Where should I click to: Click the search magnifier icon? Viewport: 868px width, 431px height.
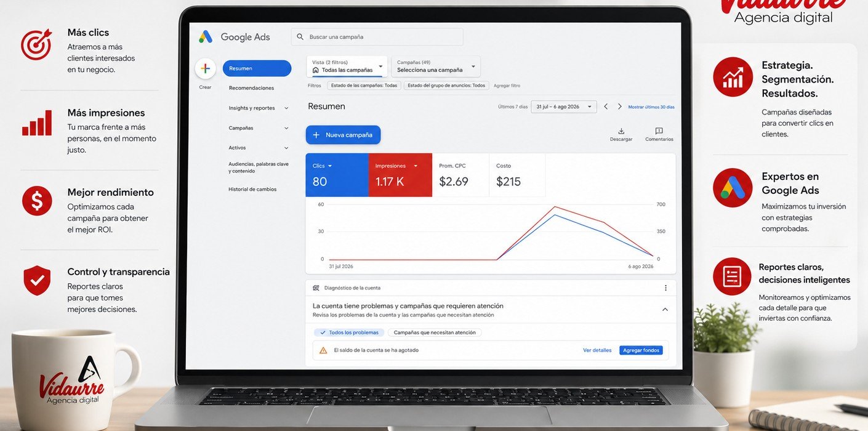[300, 37]
